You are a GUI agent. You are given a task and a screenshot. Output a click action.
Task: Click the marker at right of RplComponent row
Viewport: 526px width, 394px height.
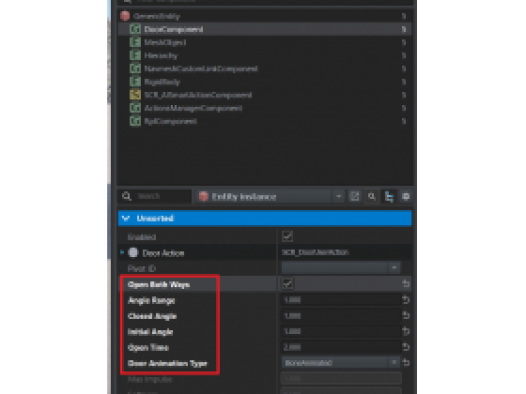tap(404, 121)
